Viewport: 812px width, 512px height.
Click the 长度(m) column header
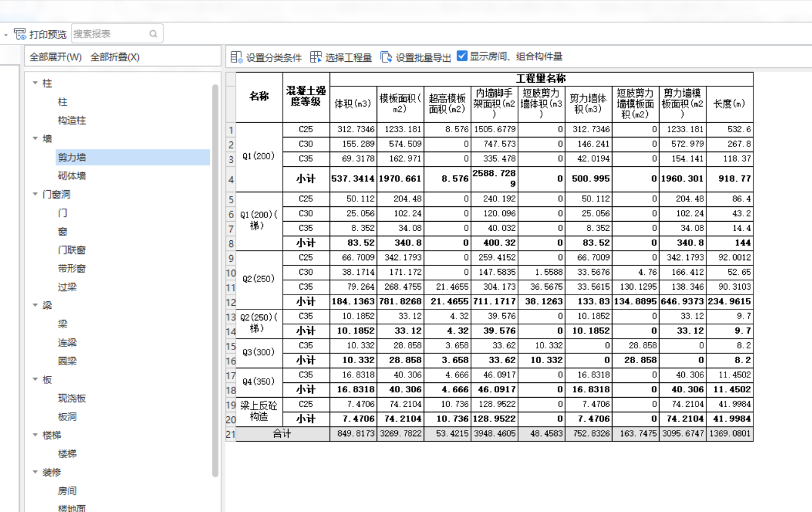point(729,104)
